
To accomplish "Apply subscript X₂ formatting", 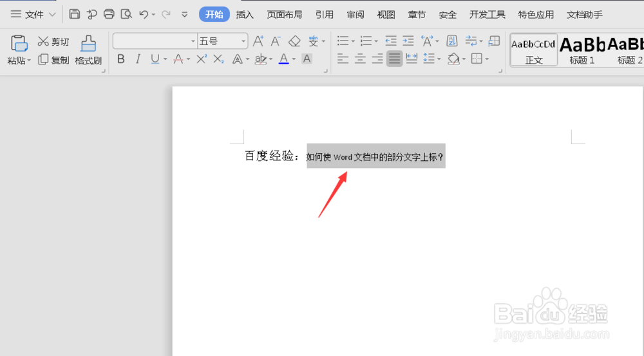I will click(x=218, y=59).
